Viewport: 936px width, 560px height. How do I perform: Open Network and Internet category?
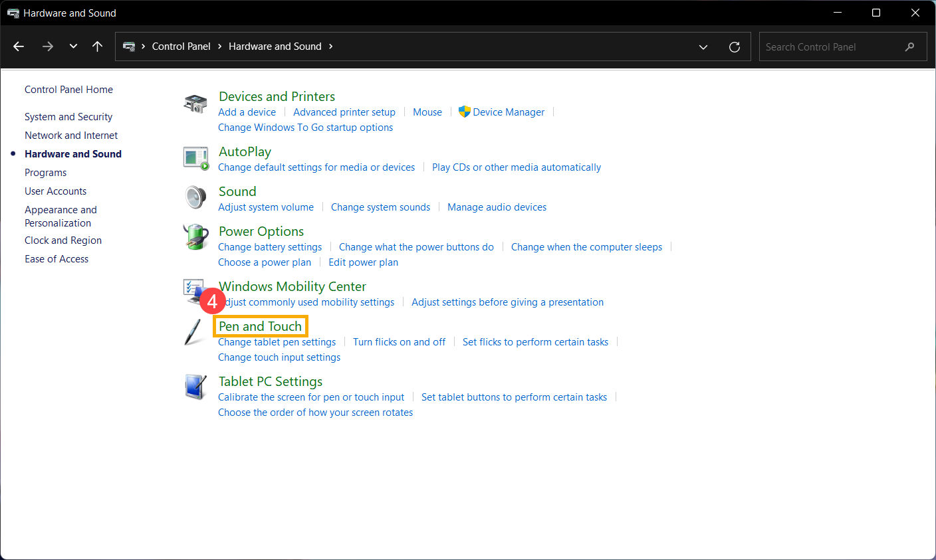click(71, 136)
